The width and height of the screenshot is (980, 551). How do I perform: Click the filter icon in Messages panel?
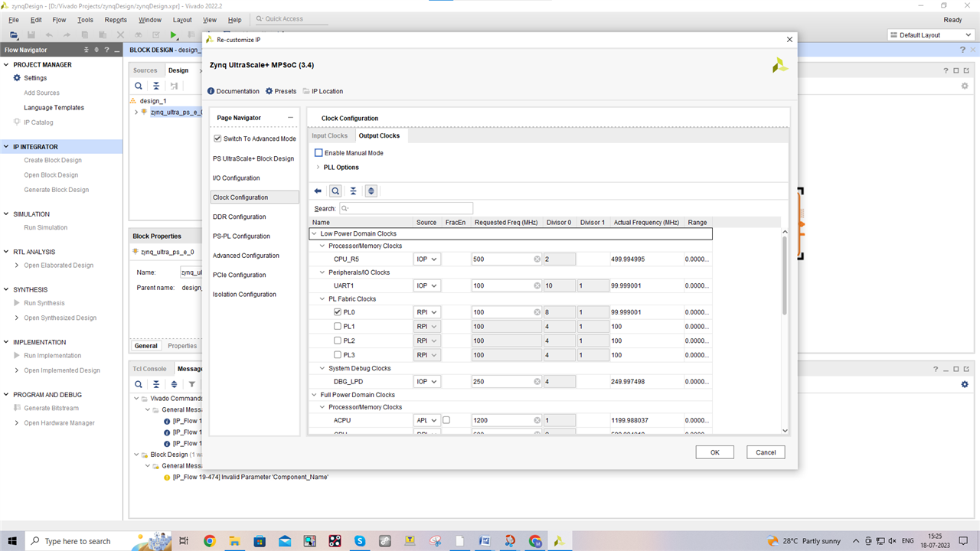tap(192, 384)
